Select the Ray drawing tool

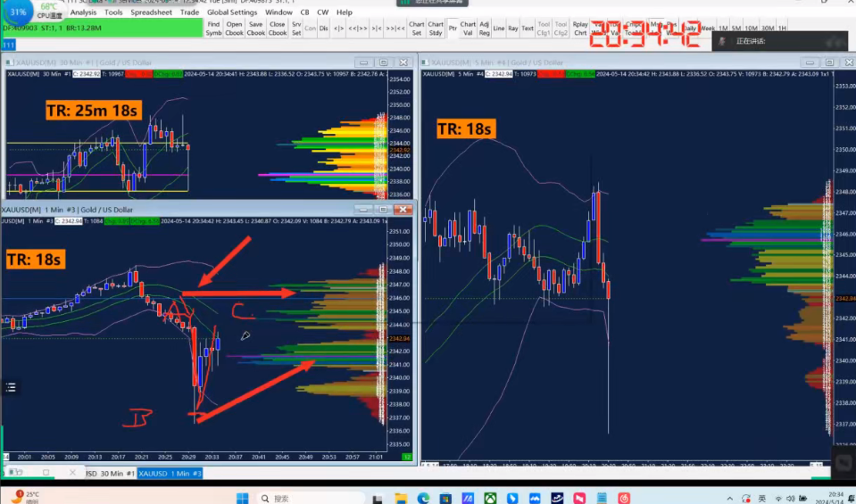click(x=513, y=29)
